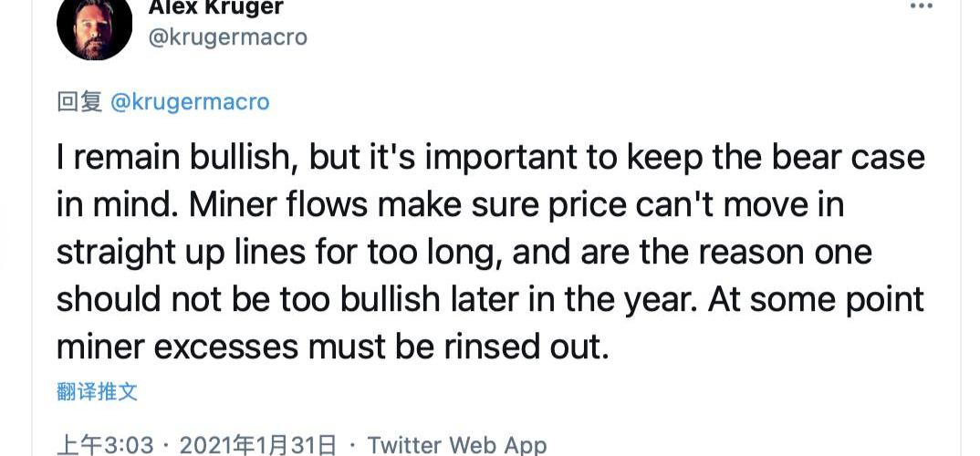The width and height of the screenshot is (980, 456).
Task: Open the more options ellipsis menu
Action: click(x=922, y=6)
